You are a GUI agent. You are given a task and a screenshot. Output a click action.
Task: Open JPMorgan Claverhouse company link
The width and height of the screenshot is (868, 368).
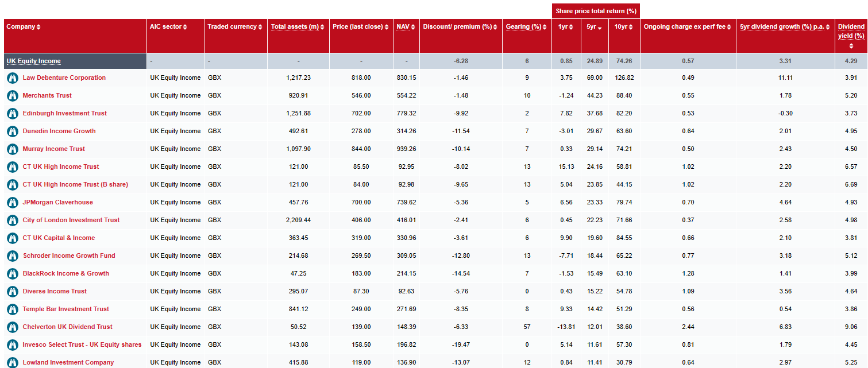[x=57, y=203]
